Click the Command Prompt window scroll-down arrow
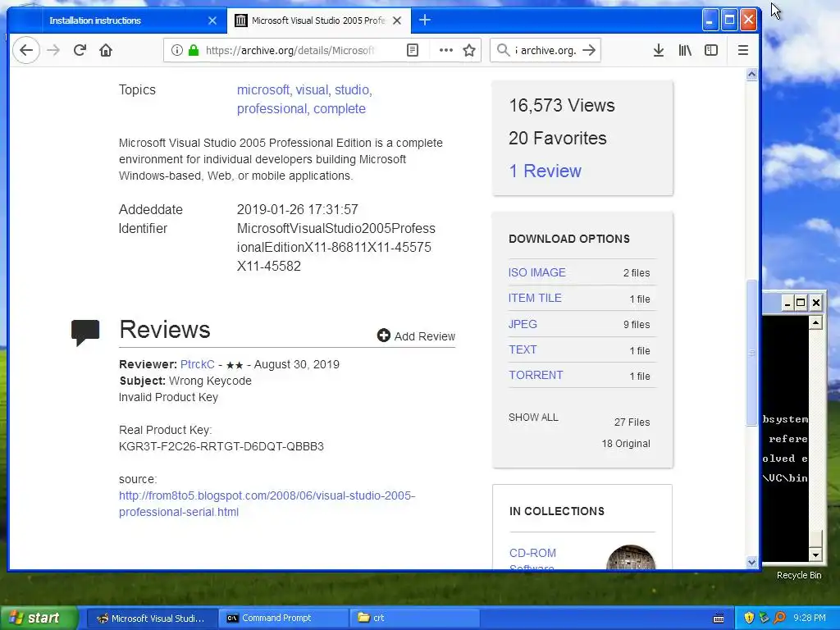Image resolution: width=840 pixels, height=630 pixels. tap(815, 555)
